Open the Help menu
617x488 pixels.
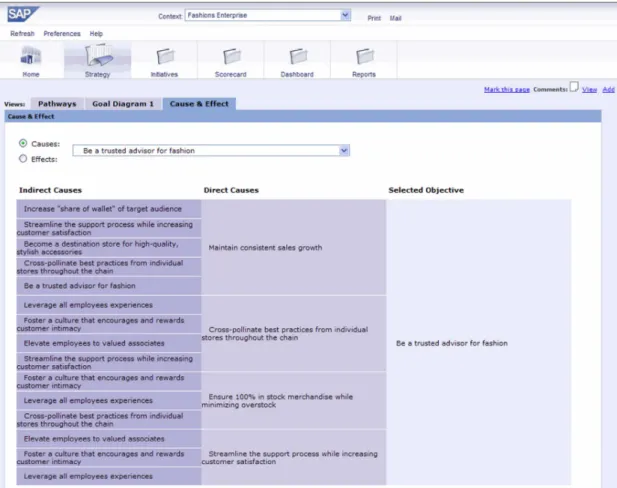(x=96, y=33)
